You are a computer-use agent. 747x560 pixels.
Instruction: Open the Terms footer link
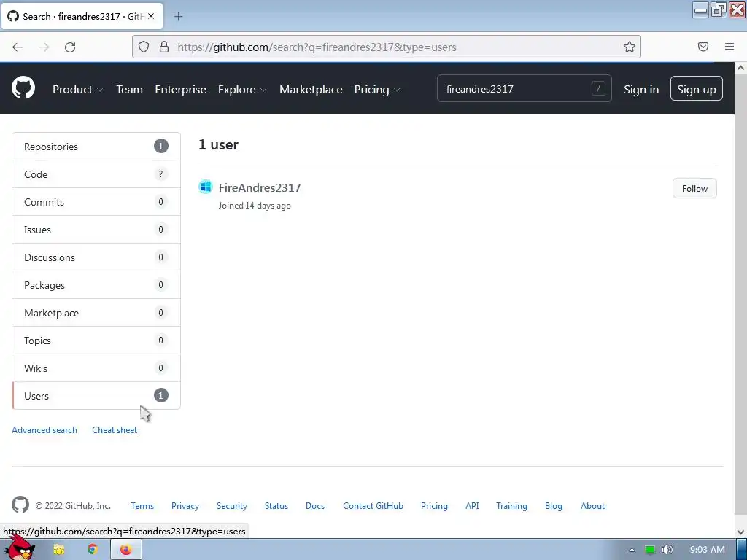(142, 506)
